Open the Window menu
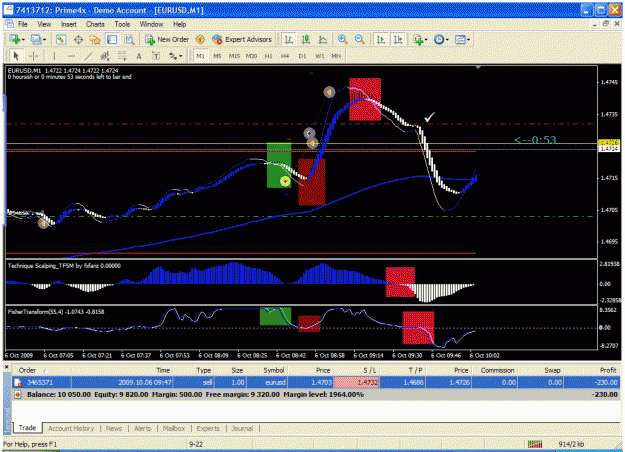The height and width of the screenshot is (452, 625). coord(151,24)
